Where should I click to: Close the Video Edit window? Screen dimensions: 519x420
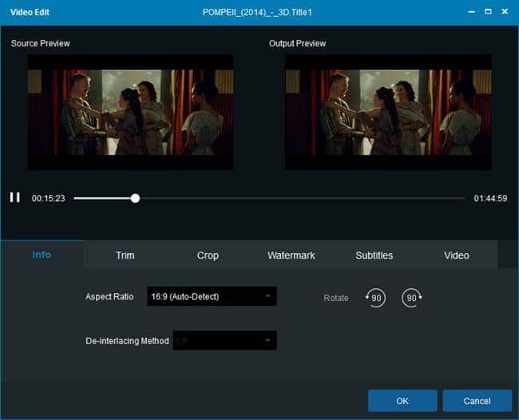[505, 12]
